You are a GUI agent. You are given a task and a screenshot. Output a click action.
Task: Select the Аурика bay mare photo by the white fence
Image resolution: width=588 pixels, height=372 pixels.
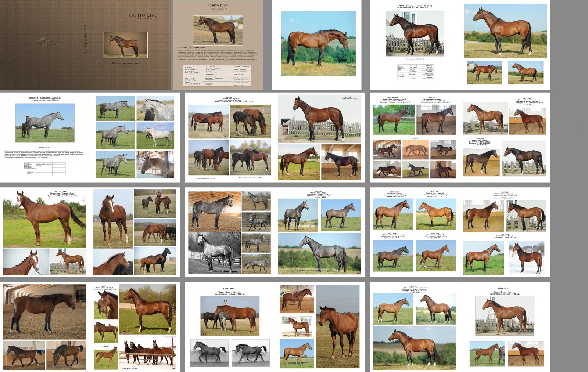pos(415,34)
